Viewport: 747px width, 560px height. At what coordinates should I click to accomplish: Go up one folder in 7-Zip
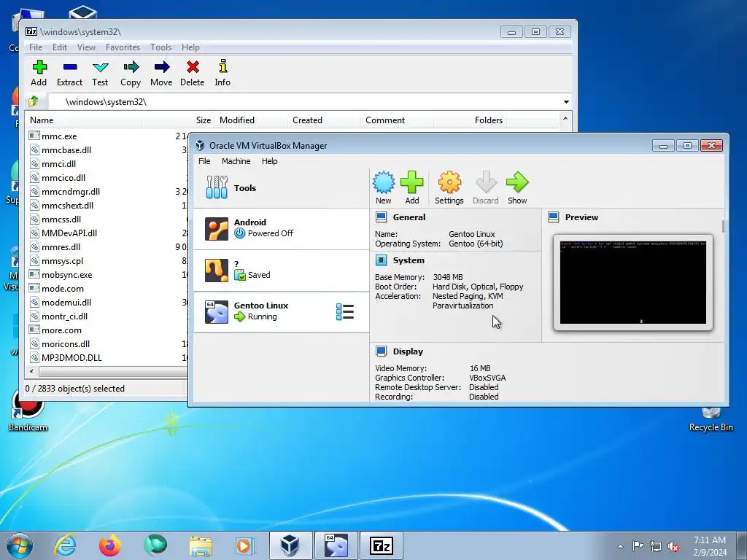tap(34, 101)
